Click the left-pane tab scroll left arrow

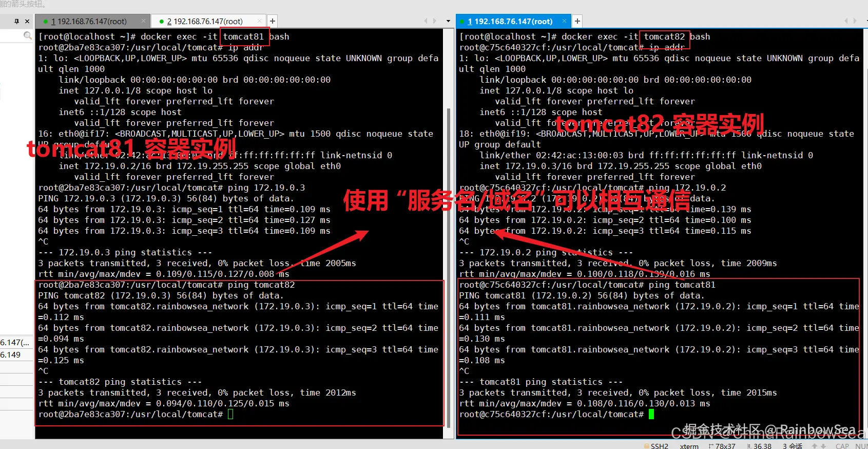click(426, 21)
